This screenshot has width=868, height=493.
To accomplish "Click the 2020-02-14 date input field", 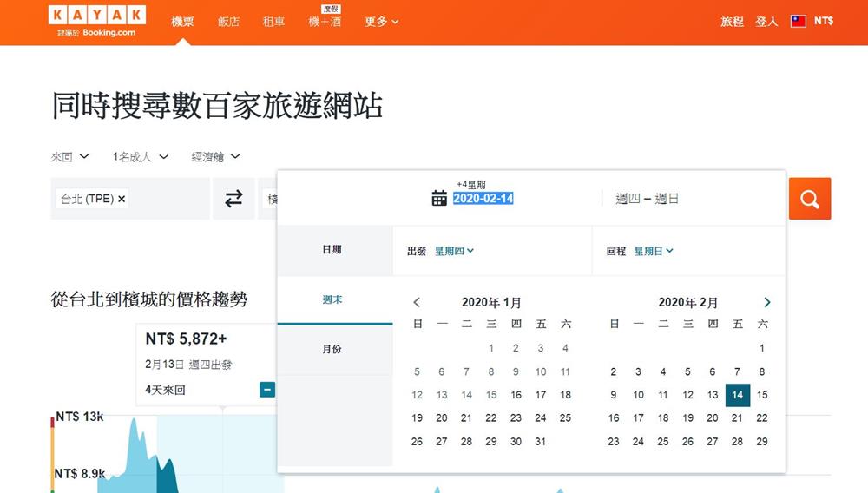I will (483, 199).
